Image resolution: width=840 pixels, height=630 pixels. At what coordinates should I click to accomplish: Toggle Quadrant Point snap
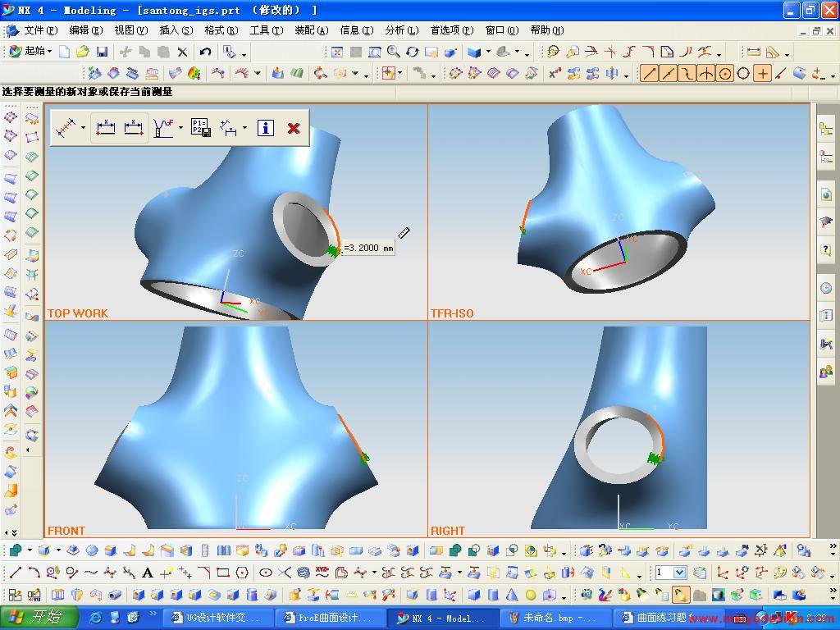pyautogui.click(x=743, y=73)
